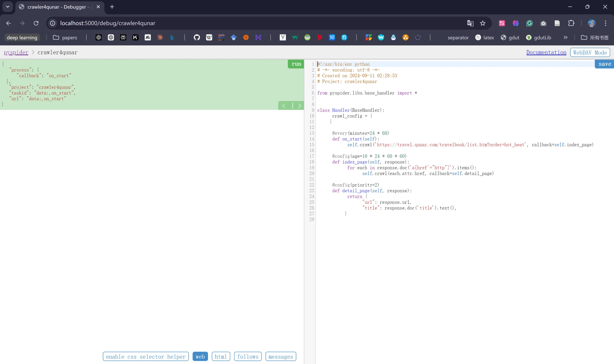
Task: Close the crawler4qunar Debugger tab
Action: pos(98,7)
